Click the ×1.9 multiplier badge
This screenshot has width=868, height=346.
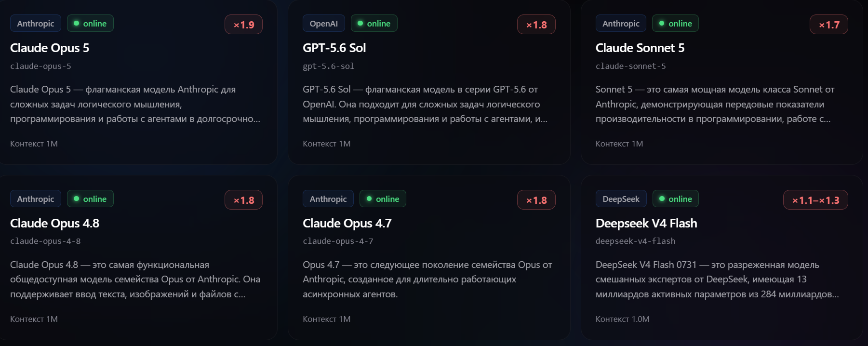pos(243,25)
